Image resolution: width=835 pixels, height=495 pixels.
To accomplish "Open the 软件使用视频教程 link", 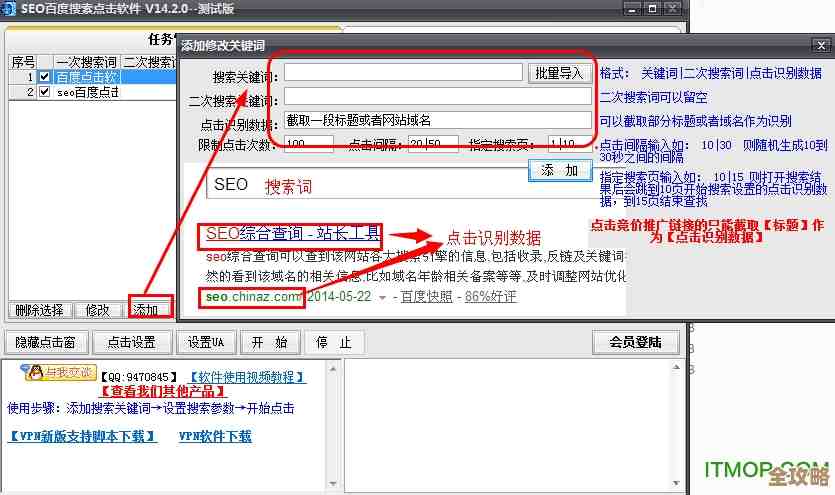I will (247, 377).
